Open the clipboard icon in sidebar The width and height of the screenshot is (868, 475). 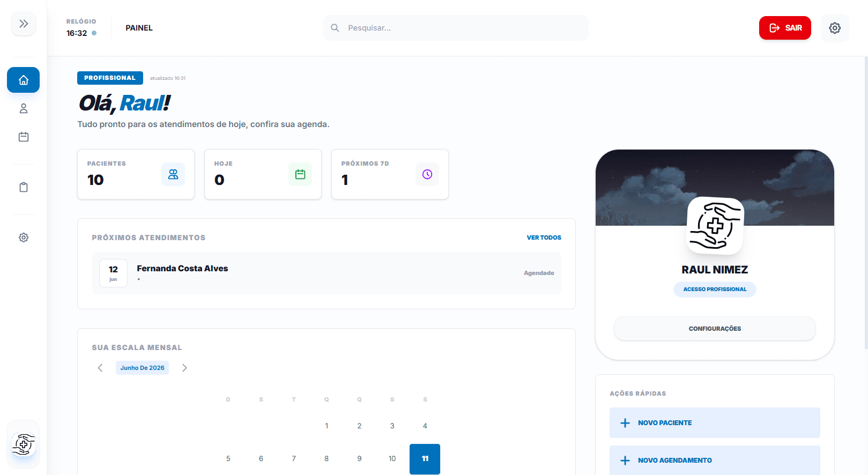(23, 187)
